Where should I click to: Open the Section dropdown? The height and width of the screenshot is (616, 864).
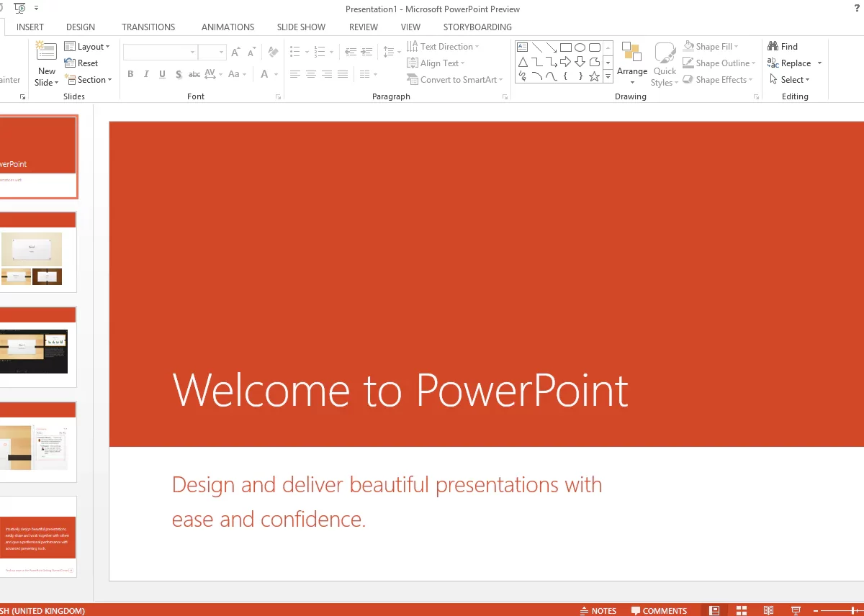click(88, 80)
